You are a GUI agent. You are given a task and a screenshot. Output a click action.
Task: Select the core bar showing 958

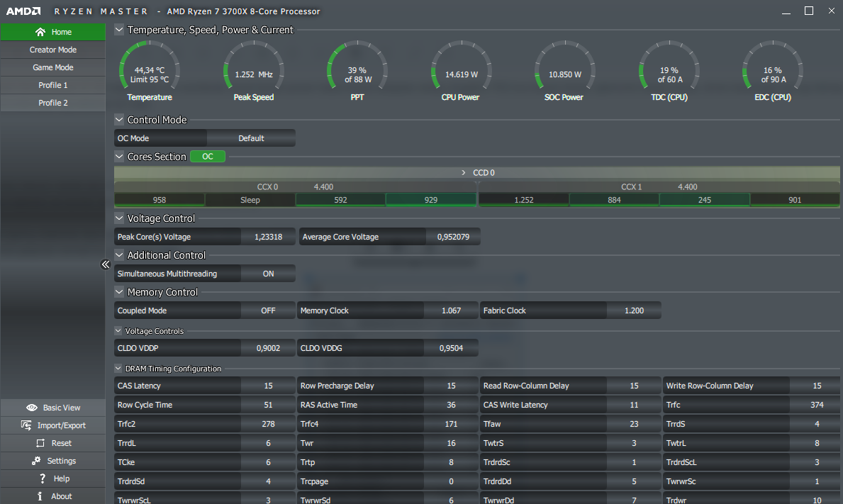(x=159, y=200)
